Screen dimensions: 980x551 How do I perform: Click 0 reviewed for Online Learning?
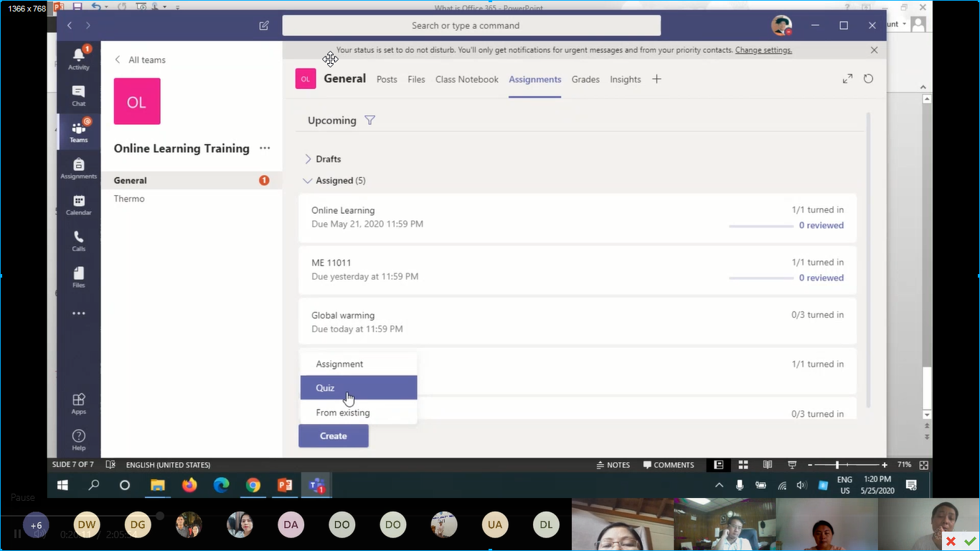point(821,225)
